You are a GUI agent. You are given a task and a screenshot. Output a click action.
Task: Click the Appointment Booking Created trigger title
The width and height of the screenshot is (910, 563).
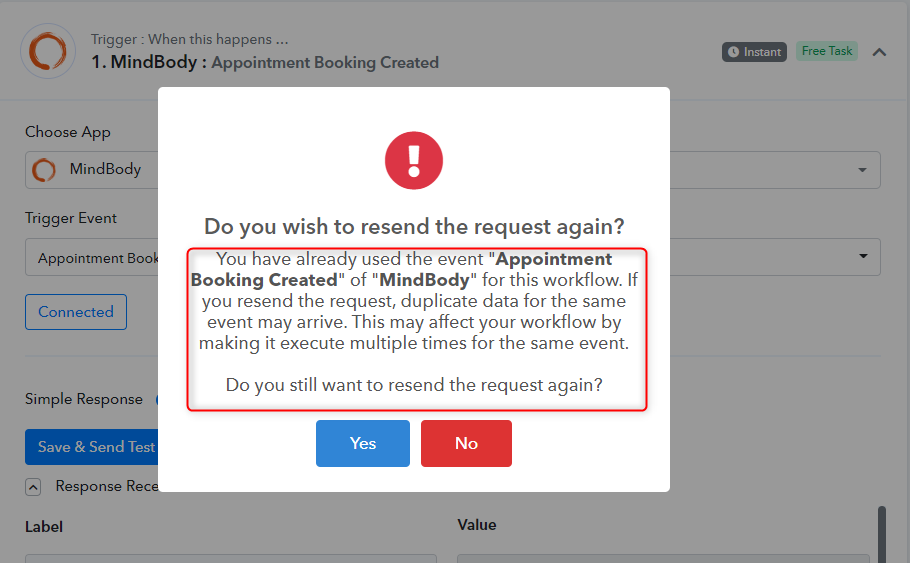tap(325, 62)
